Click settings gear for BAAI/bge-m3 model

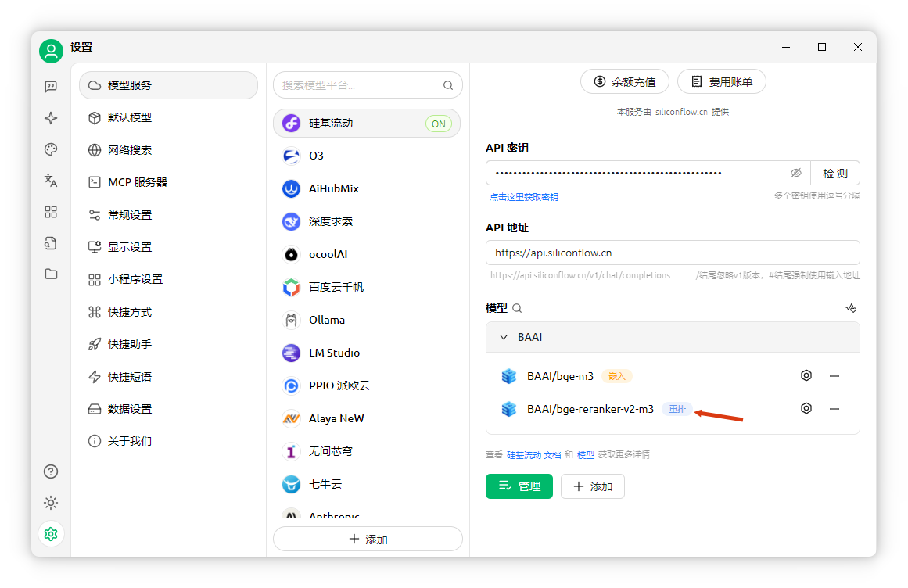[806, 376]
